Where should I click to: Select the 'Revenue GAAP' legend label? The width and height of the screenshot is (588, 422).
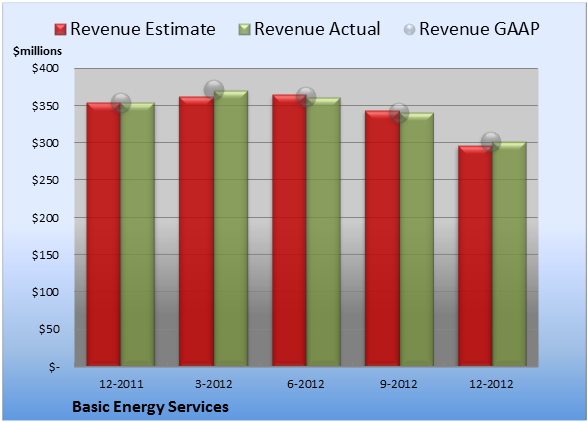[x=480, y=29]
